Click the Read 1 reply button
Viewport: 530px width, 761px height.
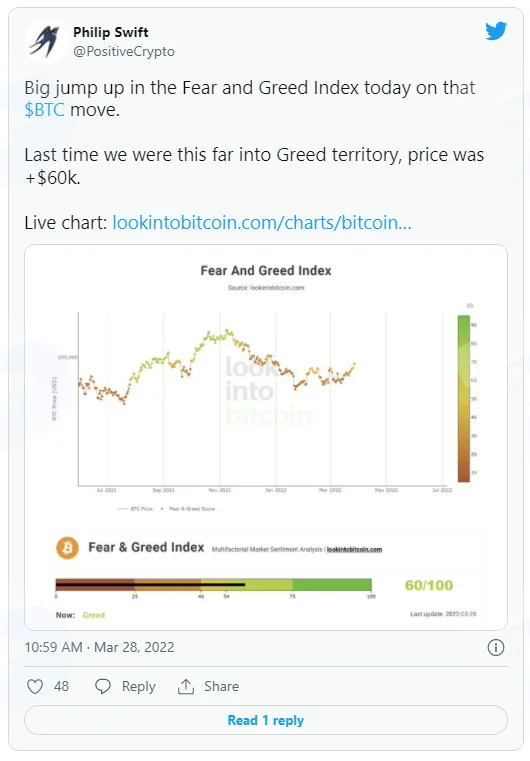point(265,720)
